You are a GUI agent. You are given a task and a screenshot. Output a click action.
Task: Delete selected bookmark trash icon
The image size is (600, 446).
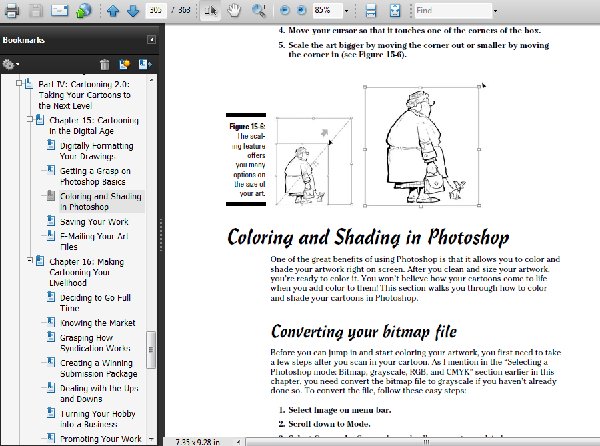click(104, 64)
